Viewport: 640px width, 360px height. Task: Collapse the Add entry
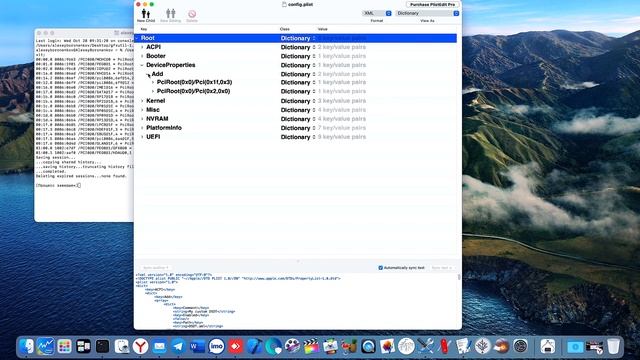(148, 74)
